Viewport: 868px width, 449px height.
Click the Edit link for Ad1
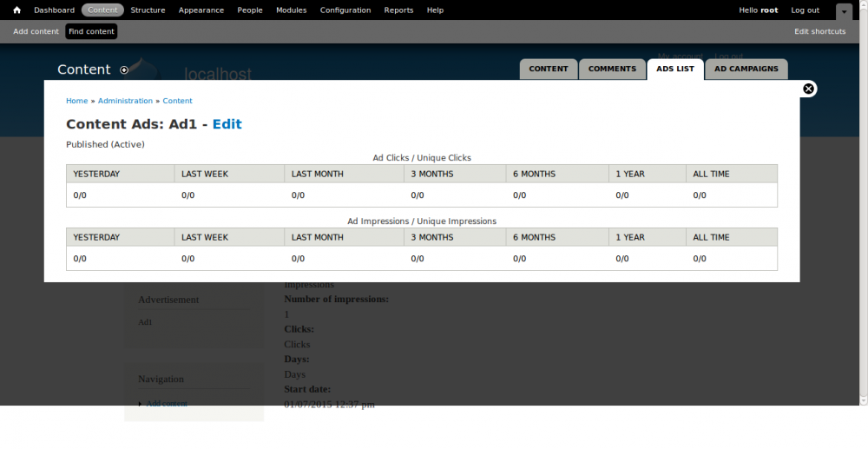tap(227, 124)
